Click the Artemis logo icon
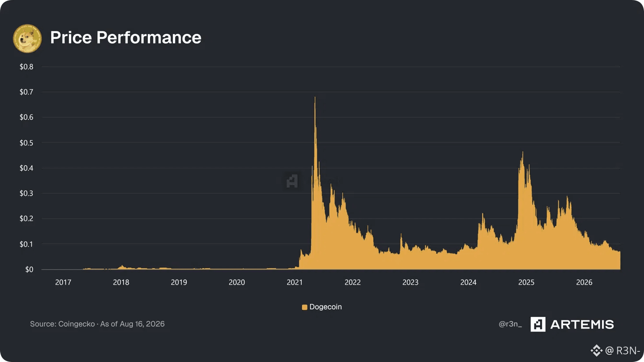Image resolution: width=644 pixels, height=362 pixels. click(x=538, y=324)
